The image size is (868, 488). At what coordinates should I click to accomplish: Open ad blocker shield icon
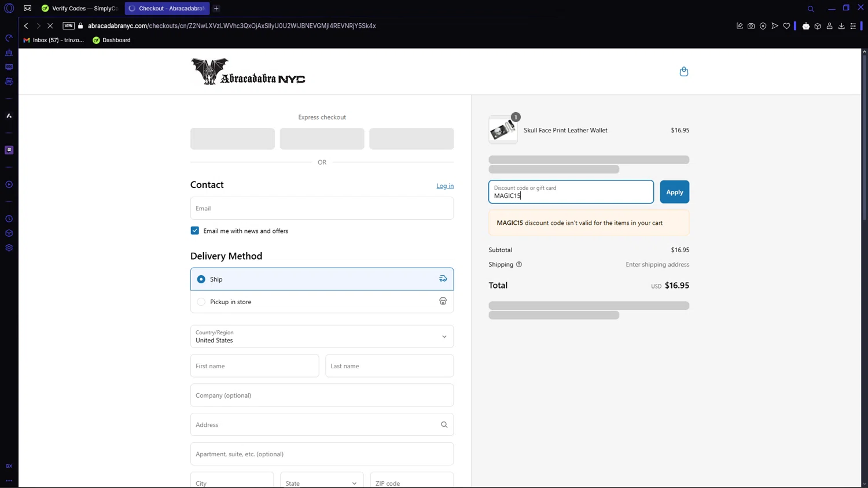coord(763,26)
